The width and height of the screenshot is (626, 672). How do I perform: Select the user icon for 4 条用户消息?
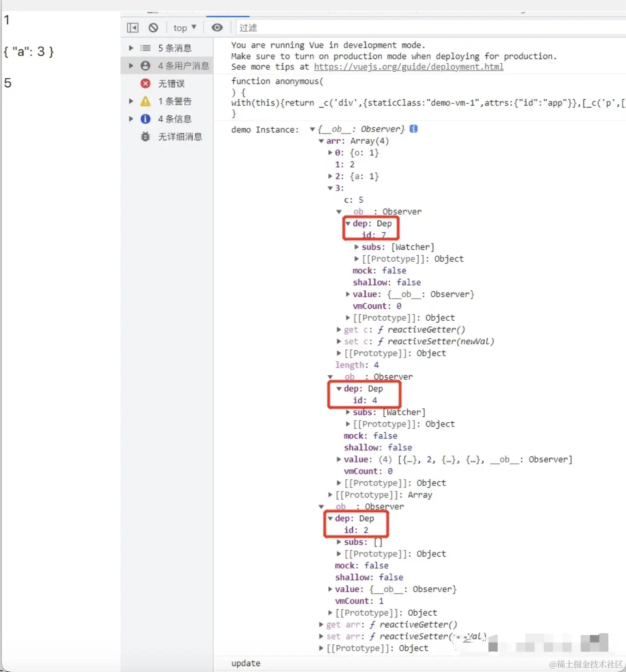pyautogui.click(x=145, y=66)
